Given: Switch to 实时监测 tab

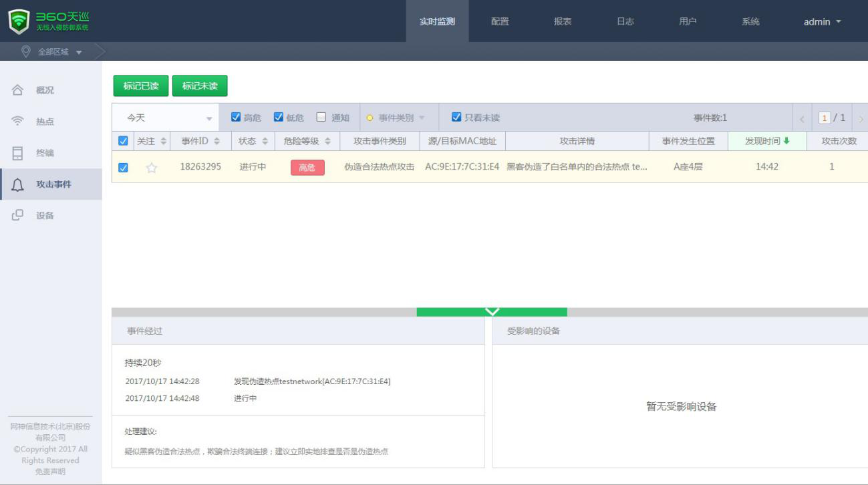Looking at the screenshot, I should pyautogui.click(x=437, y=21).
